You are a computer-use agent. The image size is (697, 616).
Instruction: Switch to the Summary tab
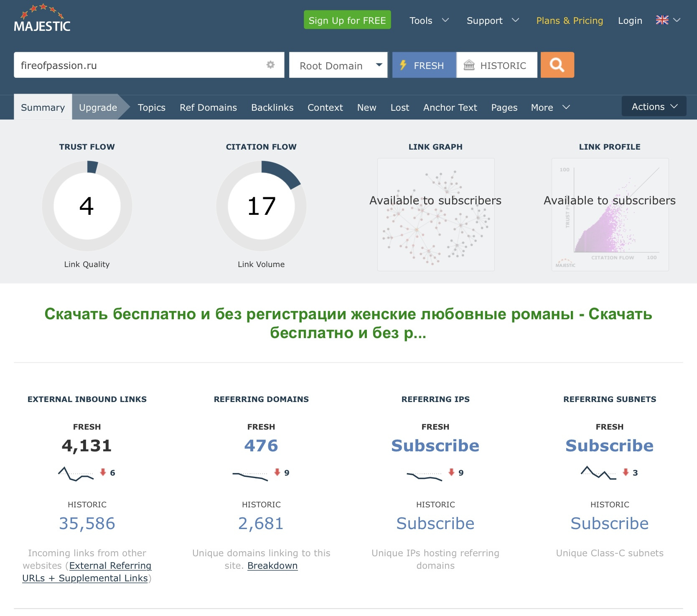(x=43, y=107)
